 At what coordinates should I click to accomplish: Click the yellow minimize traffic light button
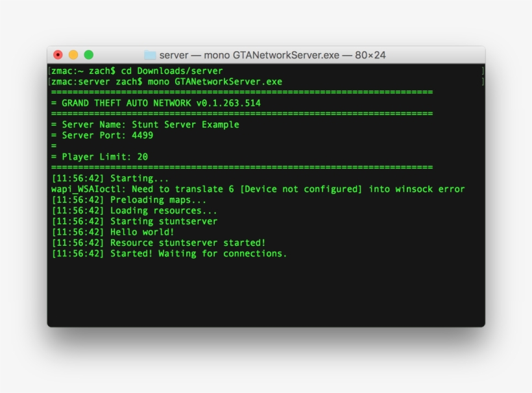tap(73, 56)
